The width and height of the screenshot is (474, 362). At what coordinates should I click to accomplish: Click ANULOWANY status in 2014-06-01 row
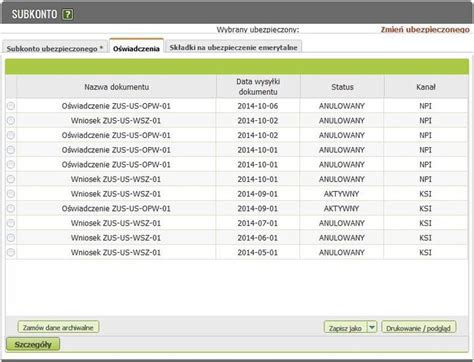(342, 238)
